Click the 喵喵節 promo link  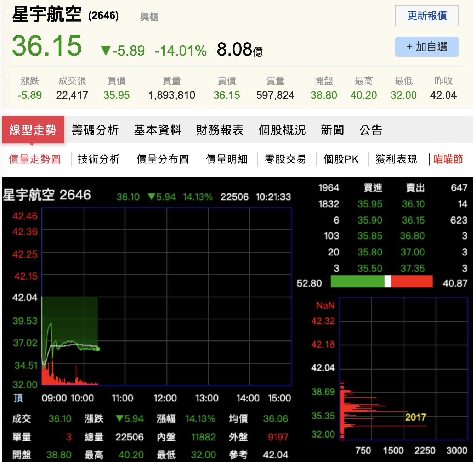click(x=448, y=159)
